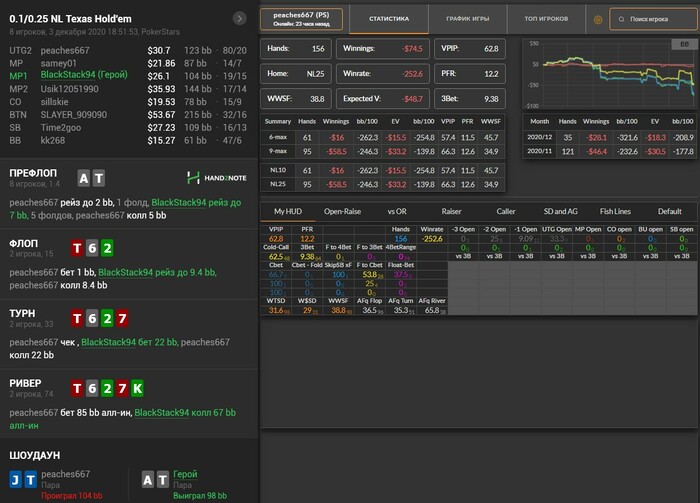The image size is (700, 503).
Task: Click the green Two card on the flop
Action: (107, 248)
